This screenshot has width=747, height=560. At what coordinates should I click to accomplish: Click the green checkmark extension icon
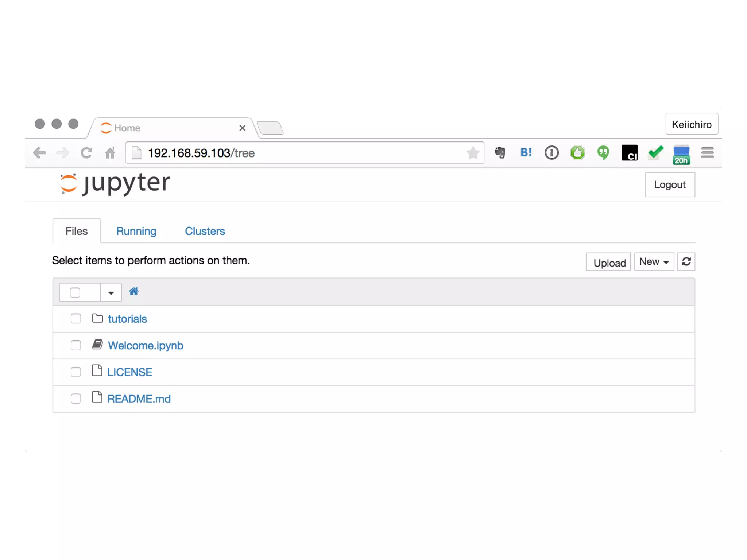click(655, 152)
